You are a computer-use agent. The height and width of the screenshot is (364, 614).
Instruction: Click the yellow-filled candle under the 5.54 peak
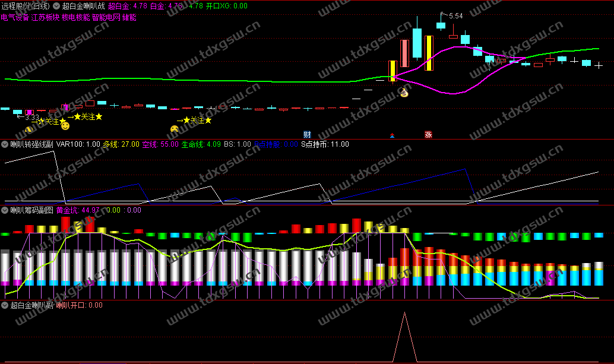[429, 53]
